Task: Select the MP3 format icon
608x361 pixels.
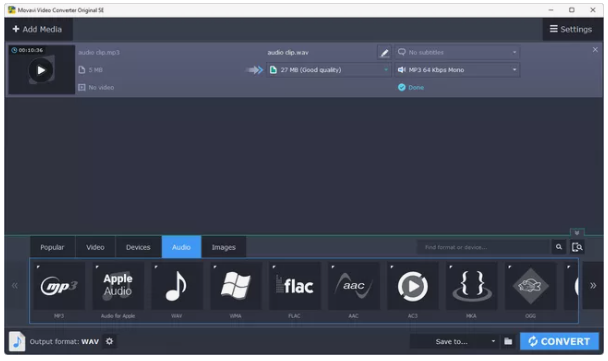Action: [59, 286]
